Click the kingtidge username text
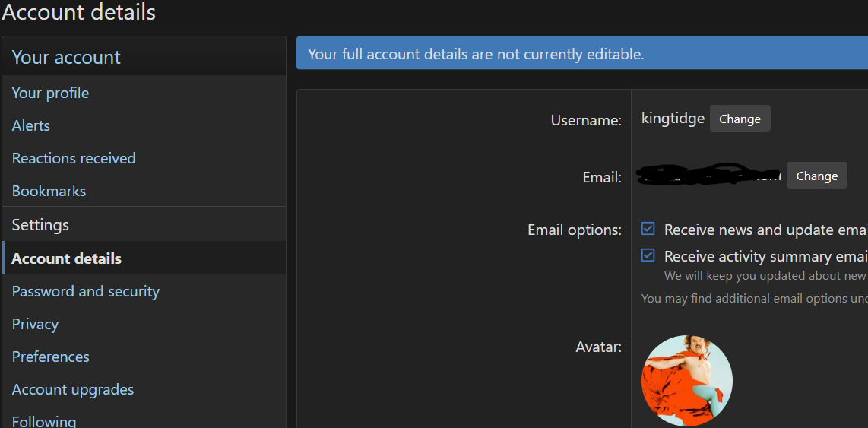Viewport: 868px width, 428px height. point(673,119)
